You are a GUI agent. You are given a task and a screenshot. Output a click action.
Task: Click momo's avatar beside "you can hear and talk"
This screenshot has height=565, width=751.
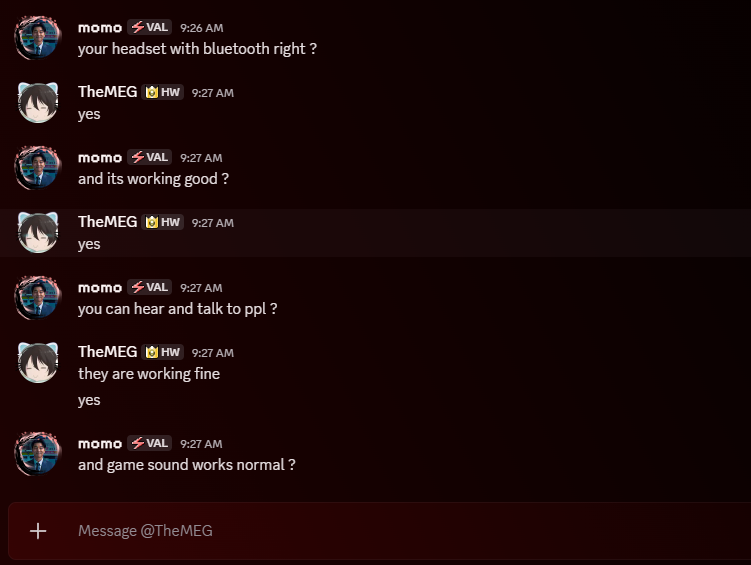(38, 297)
